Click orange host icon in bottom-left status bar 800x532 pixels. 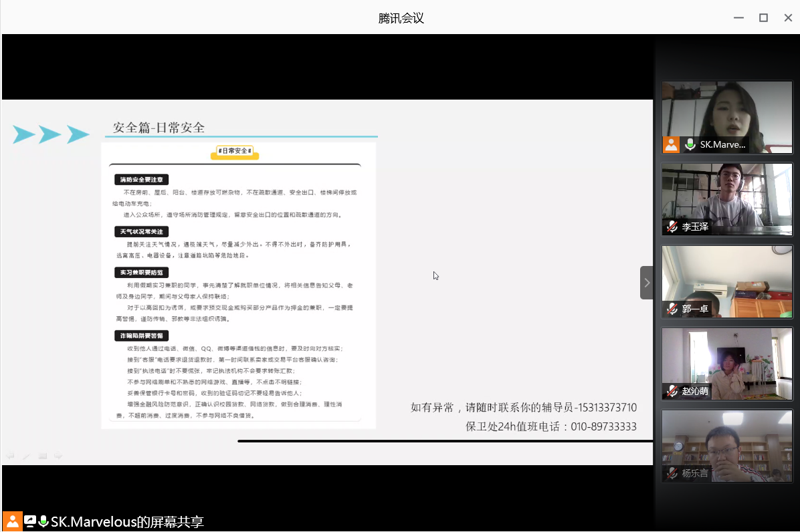click(x=12, y=521)
